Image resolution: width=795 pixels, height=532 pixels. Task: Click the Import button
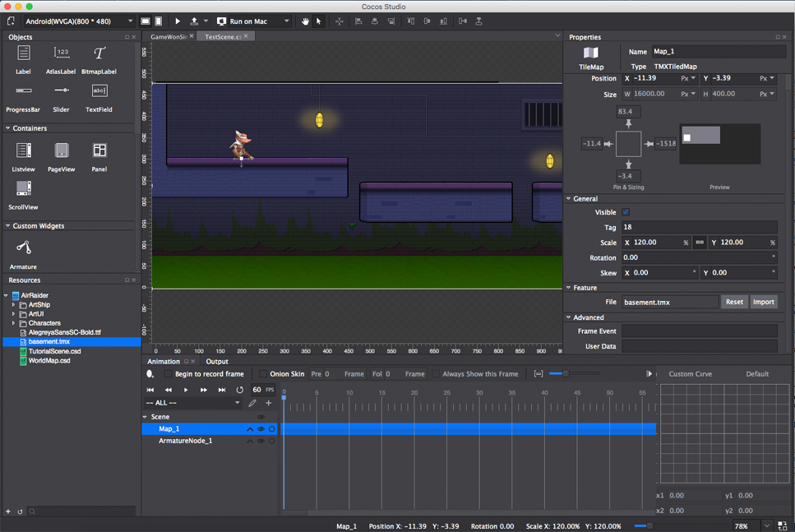[763, 302]
